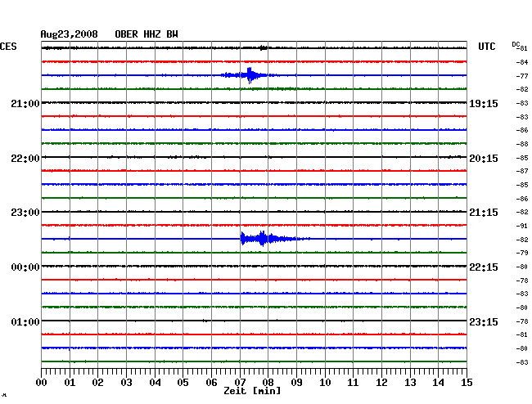Click the small burst on the top black trace
The width and height of the screenshot is (532, 404).
point(264,47)
